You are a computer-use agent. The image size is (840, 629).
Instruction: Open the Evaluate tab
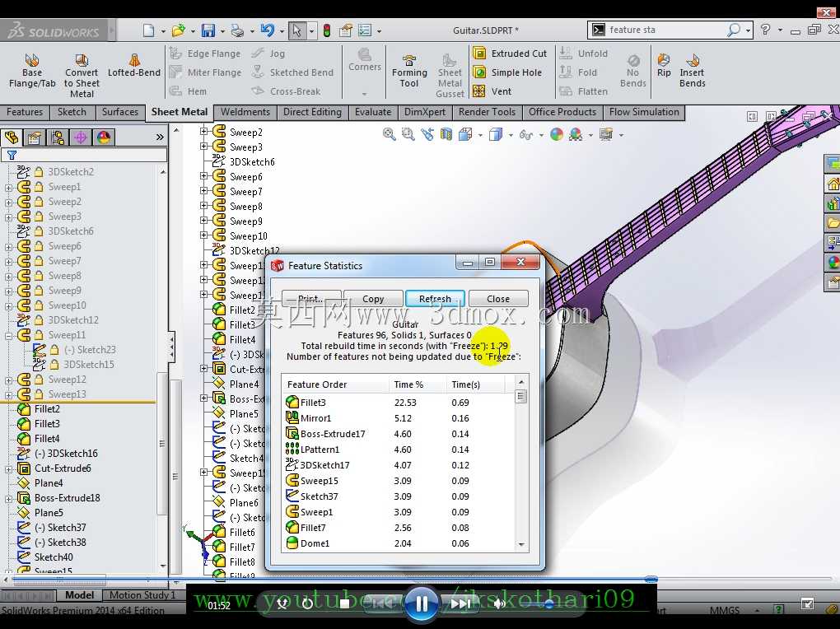(x=373, y=112)
